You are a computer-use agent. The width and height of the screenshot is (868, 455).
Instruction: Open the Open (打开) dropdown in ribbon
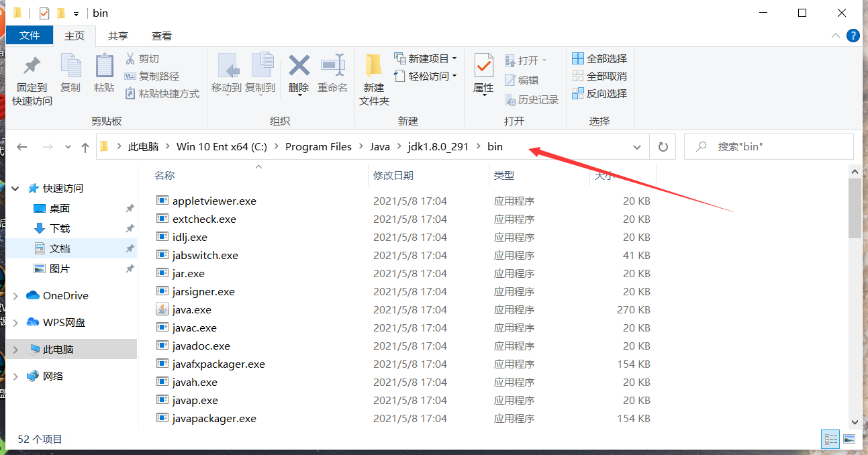click(526, 60)
